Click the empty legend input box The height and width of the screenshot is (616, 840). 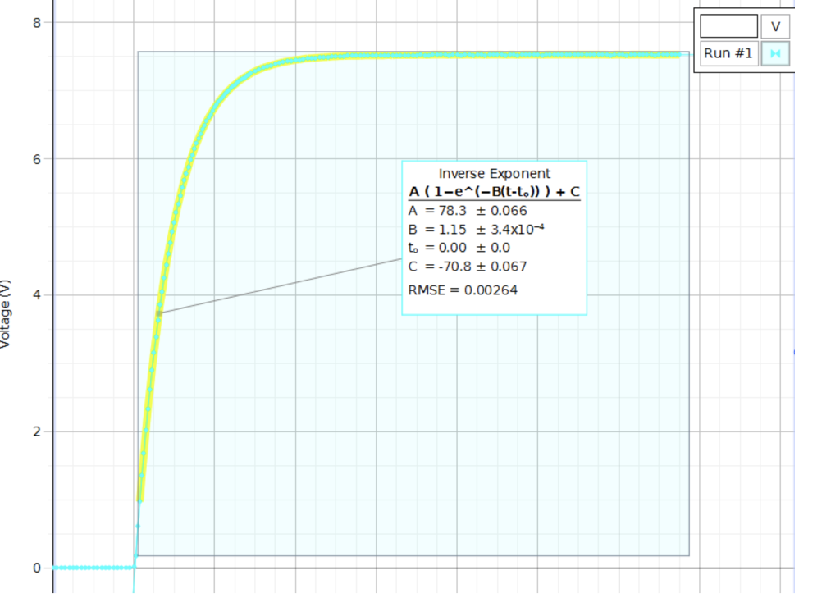(728, 26)
